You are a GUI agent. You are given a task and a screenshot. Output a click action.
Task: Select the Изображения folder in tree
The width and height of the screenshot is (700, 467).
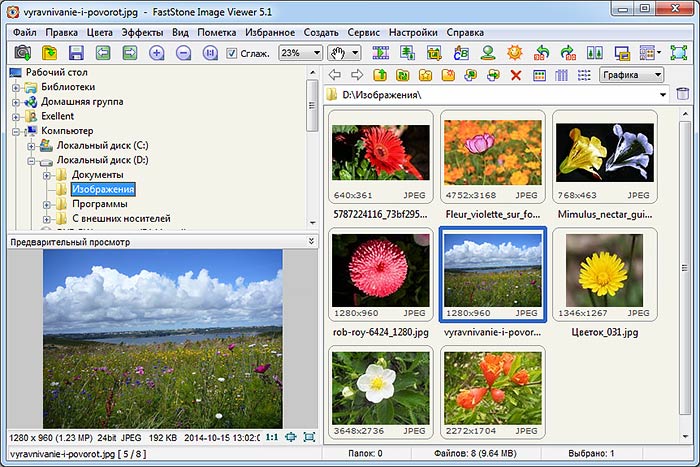click(102, 189)
